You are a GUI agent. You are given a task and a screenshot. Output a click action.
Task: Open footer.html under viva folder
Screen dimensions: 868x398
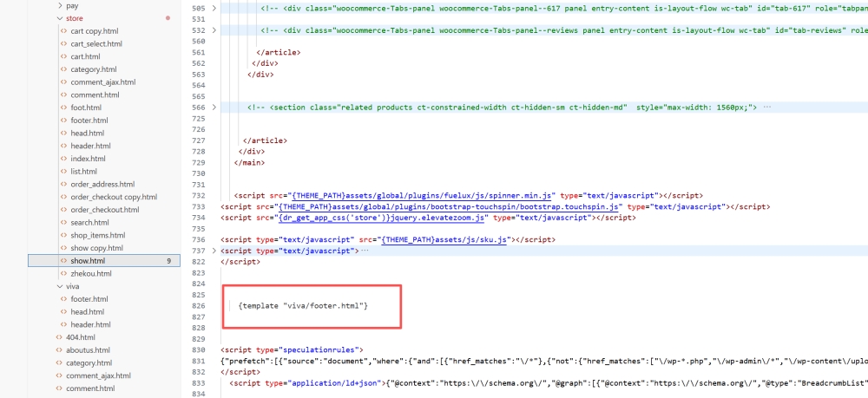(x=89, y=299)
